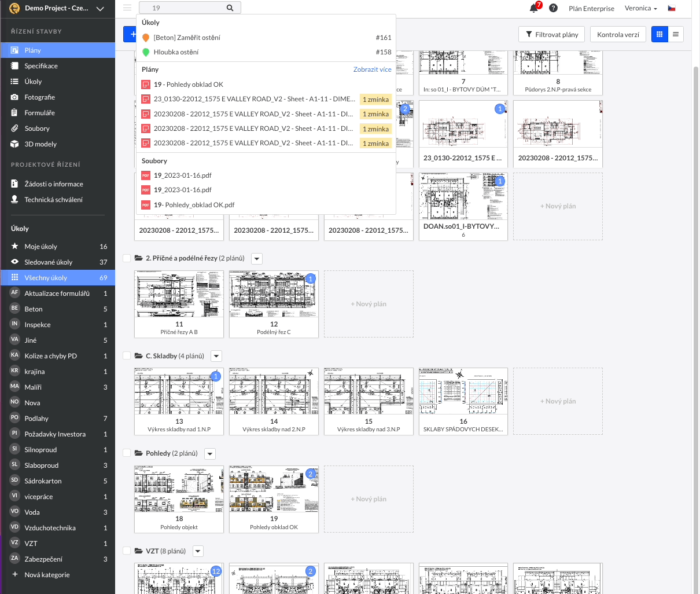Select the Zabezpečení task category
Screen dimensions: 700x594
(x=57, y=559)
